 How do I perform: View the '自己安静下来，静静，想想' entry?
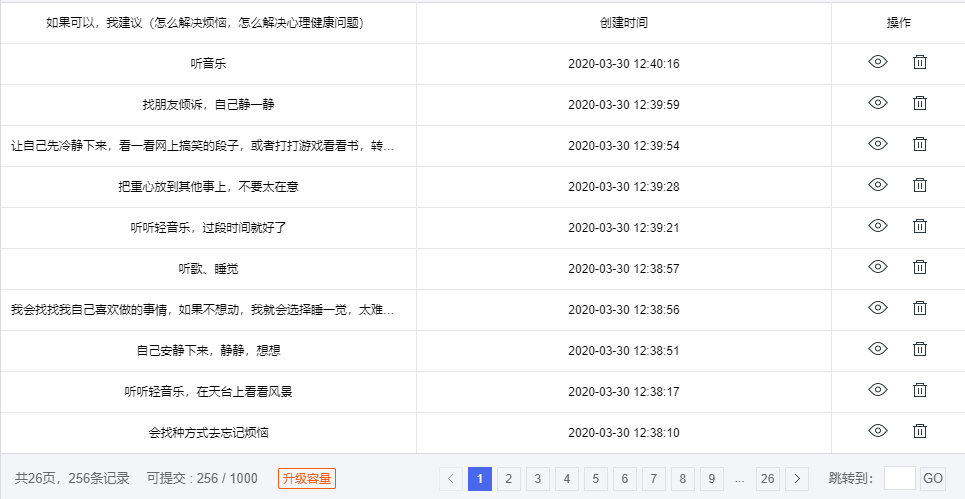[x=878, y=350]
